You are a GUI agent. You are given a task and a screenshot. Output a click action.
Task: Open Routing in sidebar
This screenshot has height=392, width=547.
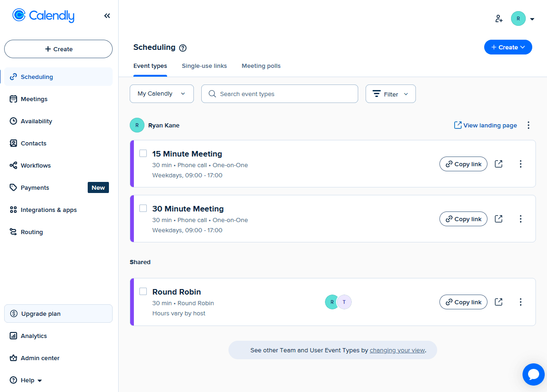58,232
